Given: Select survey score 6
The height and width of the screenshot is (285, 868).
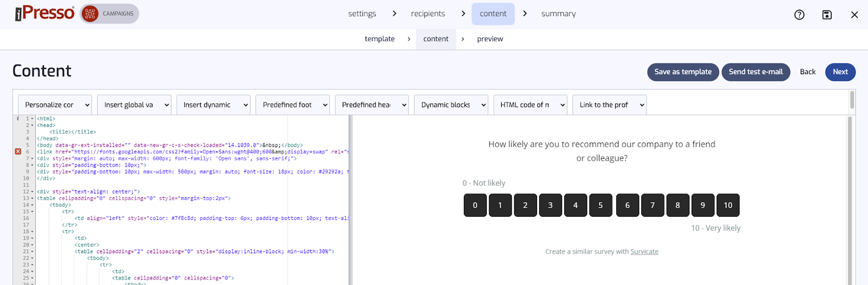Looking at the screenshot, I should (628, 205).
